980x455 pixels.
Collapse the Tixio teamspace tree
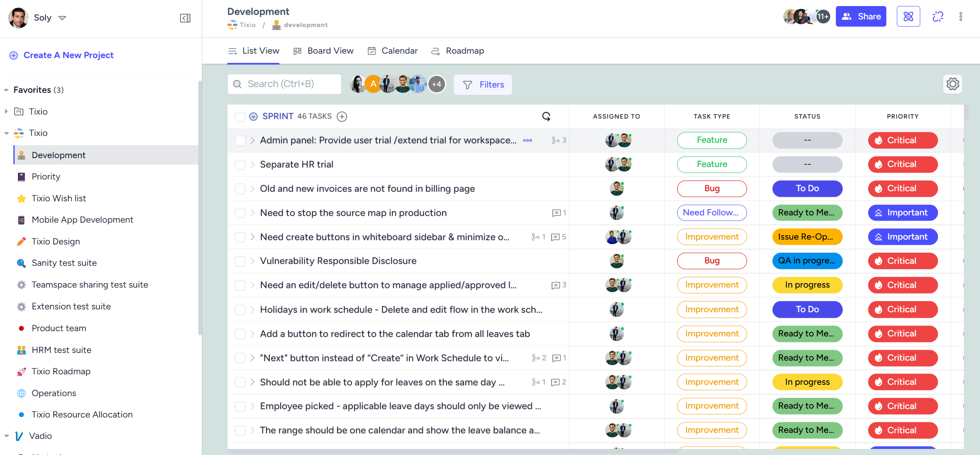6,133
